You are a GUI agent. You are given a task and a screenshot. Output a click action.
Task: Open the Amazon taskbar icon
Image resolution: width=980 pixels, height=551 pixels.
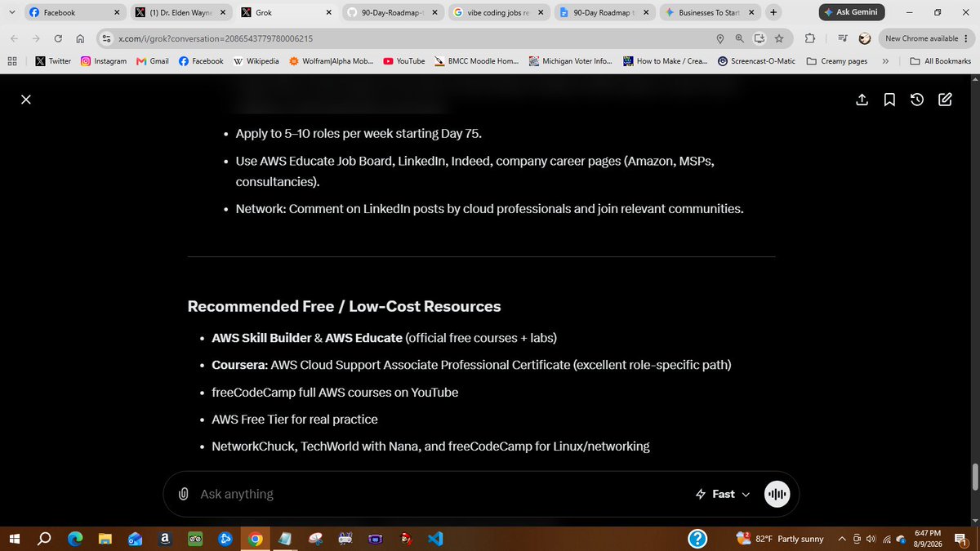tap(165, 539)
